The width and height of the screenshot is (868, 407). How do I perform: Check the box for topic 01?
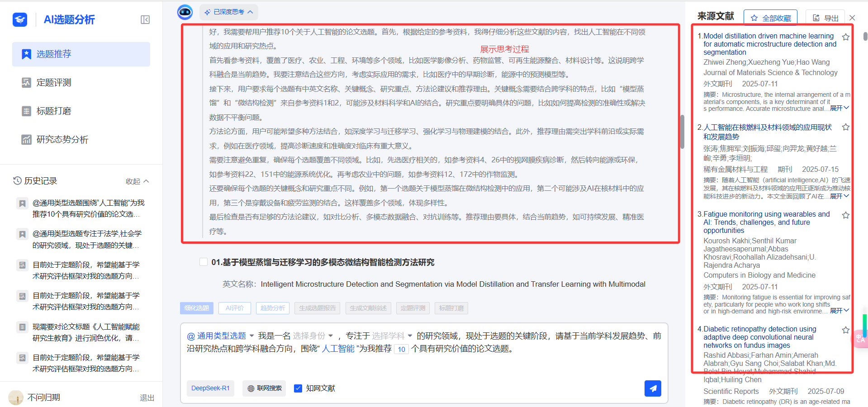click(204, 262)
